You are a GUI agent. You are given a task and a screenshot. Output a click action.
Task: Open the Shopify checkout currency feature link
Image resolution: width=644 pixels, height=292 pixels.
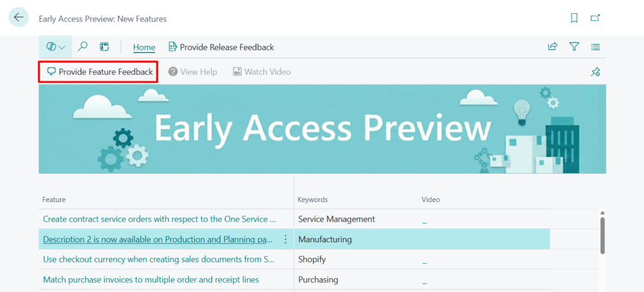pos(158,259)
